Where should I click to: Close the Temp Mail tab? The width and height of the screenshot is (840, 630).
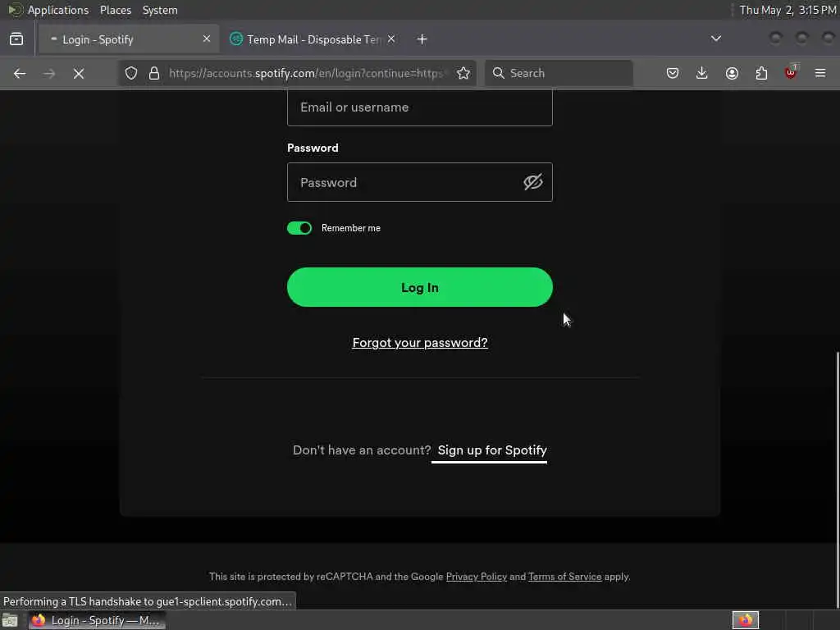pos(391,39)
